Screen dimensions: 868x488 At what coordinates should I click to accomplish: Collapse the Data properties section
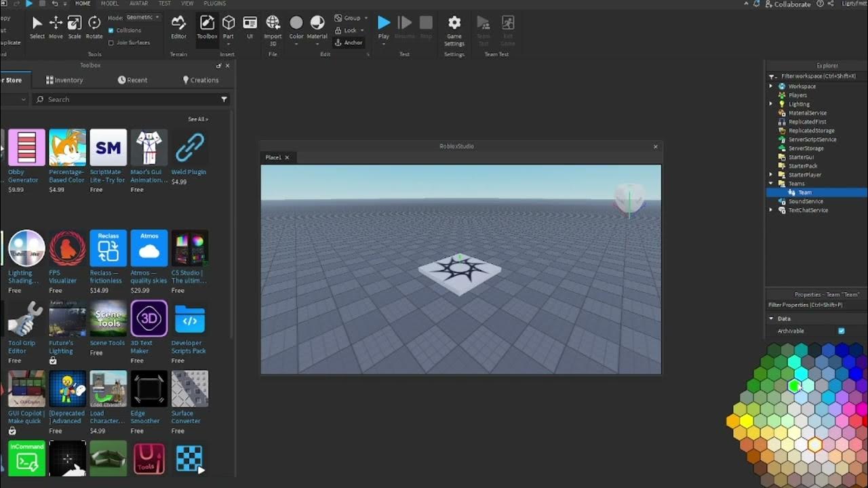(771, 318)
